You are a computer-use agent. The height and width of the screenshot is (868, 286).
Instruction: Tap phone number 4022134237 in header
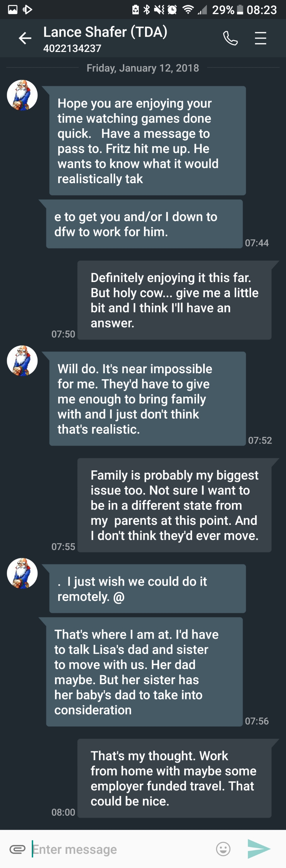tap(72, 48)
